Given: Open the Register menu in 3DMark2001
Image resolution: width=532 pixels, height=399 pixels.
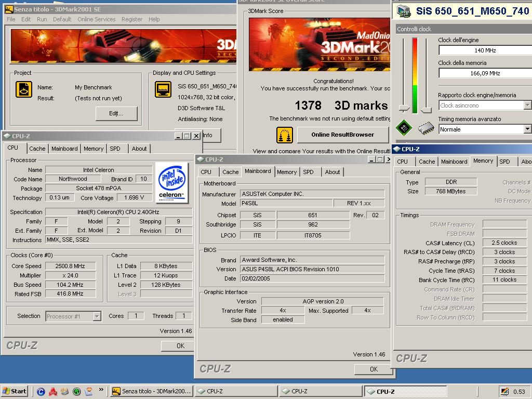Looking at the screenshot, I should pyautogui.click(x=132, y=19).
